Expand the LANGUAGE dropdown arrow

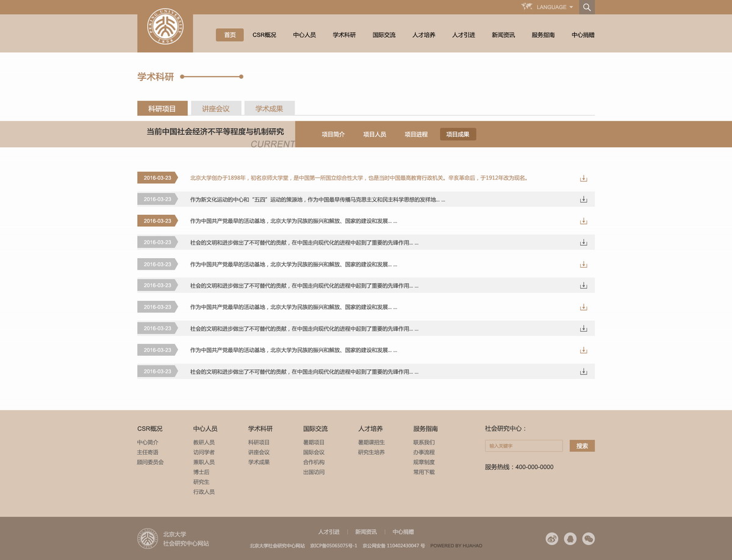571,7
